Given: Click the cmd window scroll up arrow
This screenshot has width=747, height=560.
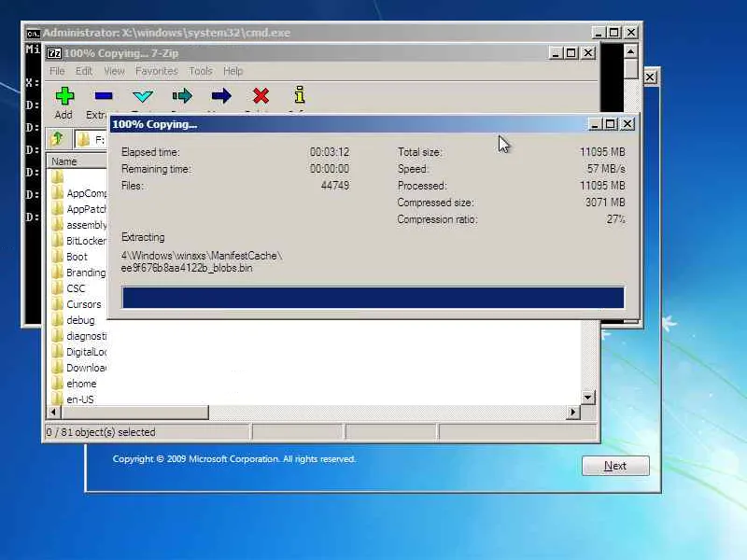Looking at the screenshot, I should (631, 51).
